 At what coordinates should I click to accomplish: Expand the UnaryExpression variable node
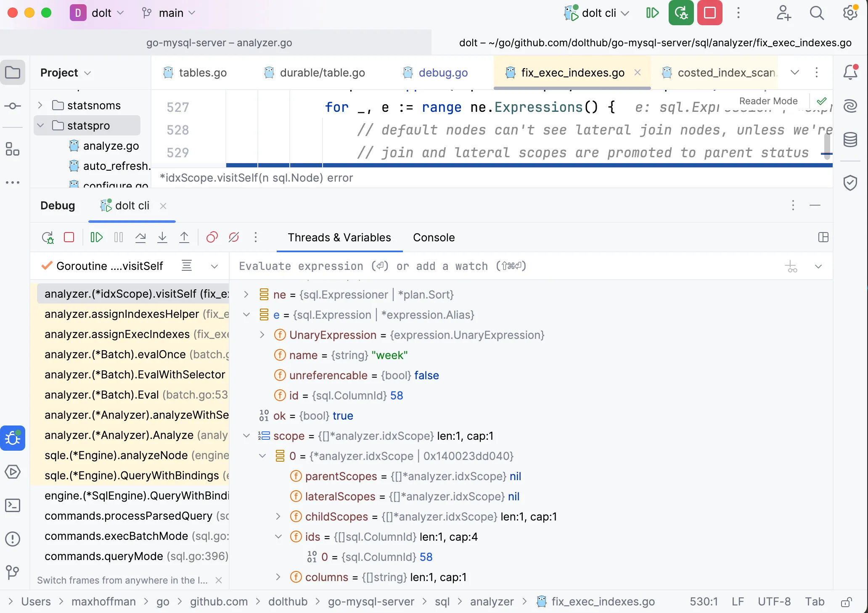click(x=262, y=335)
